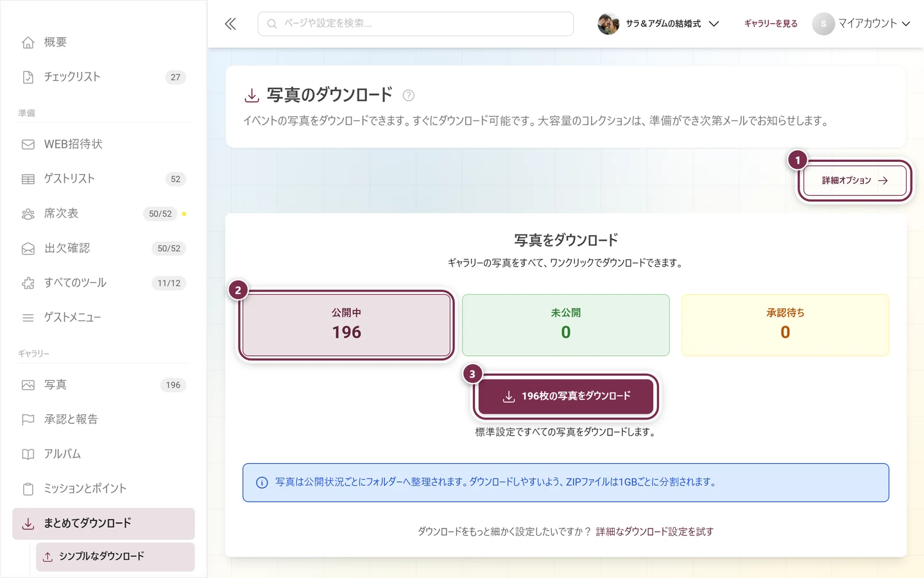Select the 公開中 196 photos card

[346, 325]
